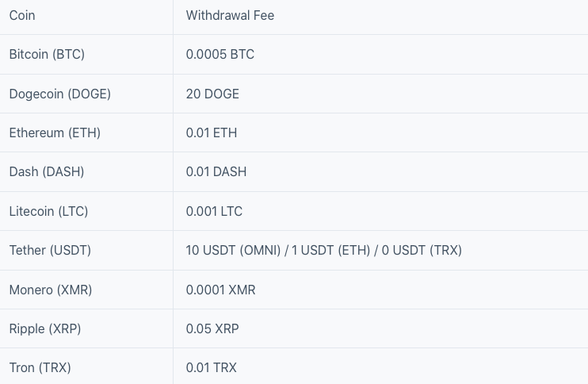Screen dimensions: 588x384
Task: Click the Withdrawal Fee column header
Action: coord(230,15)
